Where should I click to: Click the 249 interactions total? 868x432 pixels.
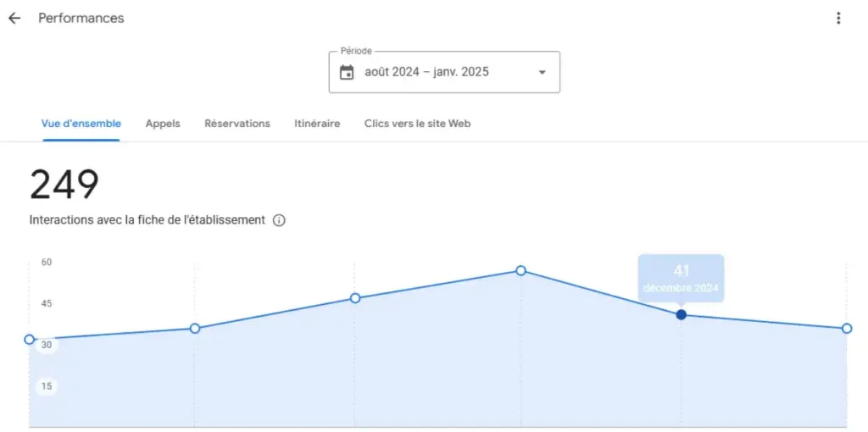[64, 186]
